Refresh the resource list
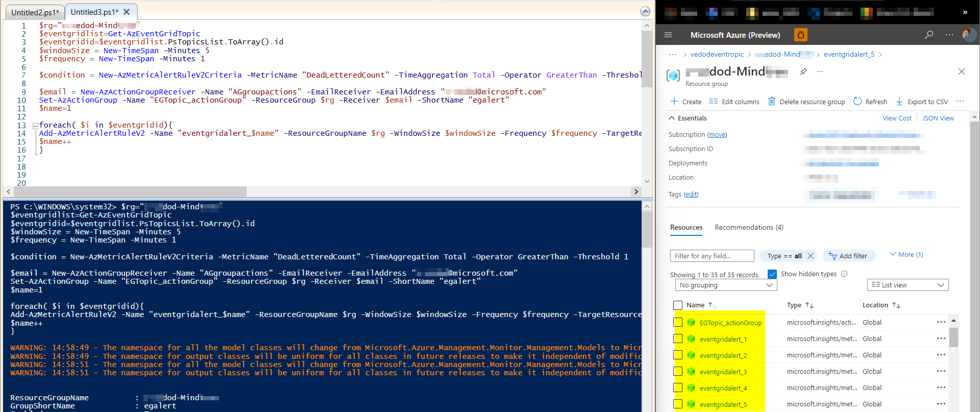 pyautogui.click(x=870, y=102)
